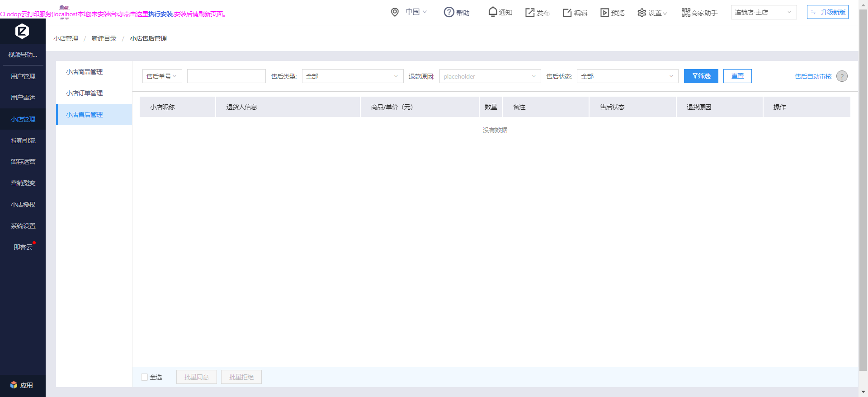Open 小店管理 in the sidebar
This screenshot has height=397, width=868.
point(23,119)
